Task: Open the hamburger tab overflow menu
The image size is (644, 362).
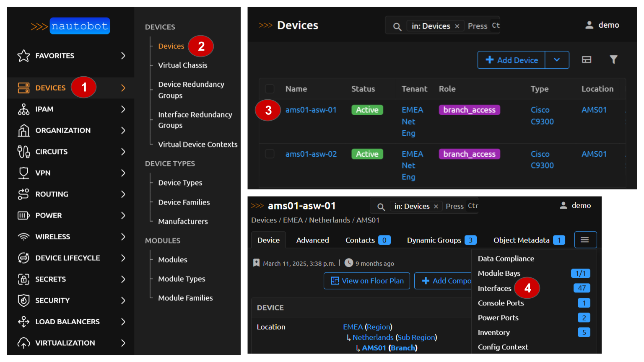Action: (585, 240)
